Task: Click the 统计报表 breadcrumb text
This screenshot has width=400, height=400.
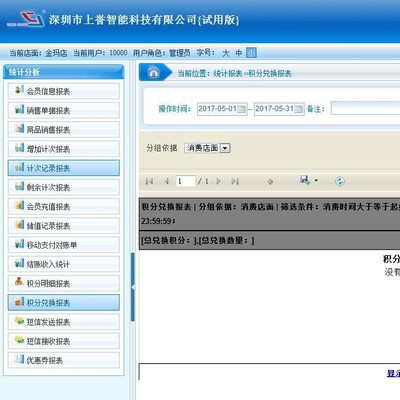Action: 228,74
